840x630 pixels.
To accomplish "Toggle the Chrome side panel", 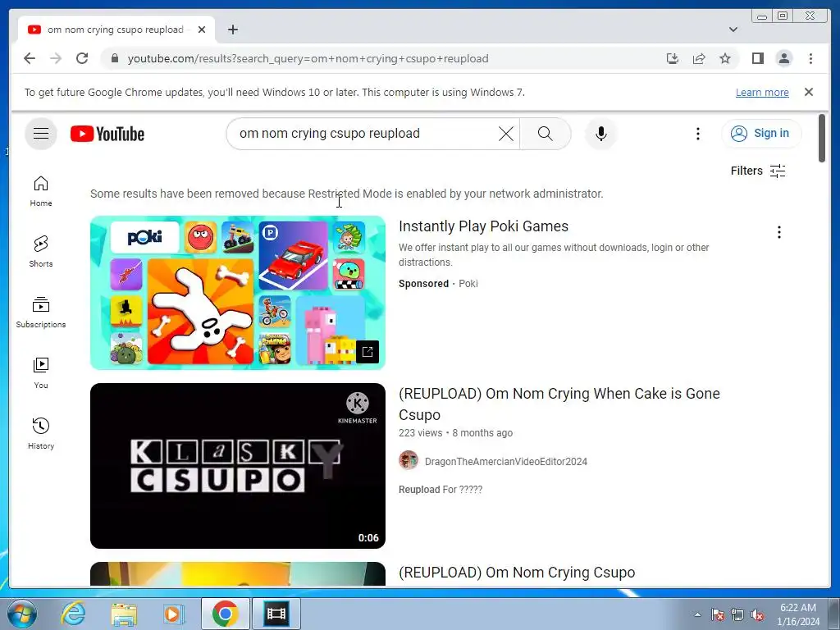I will [x=757, y=58].
